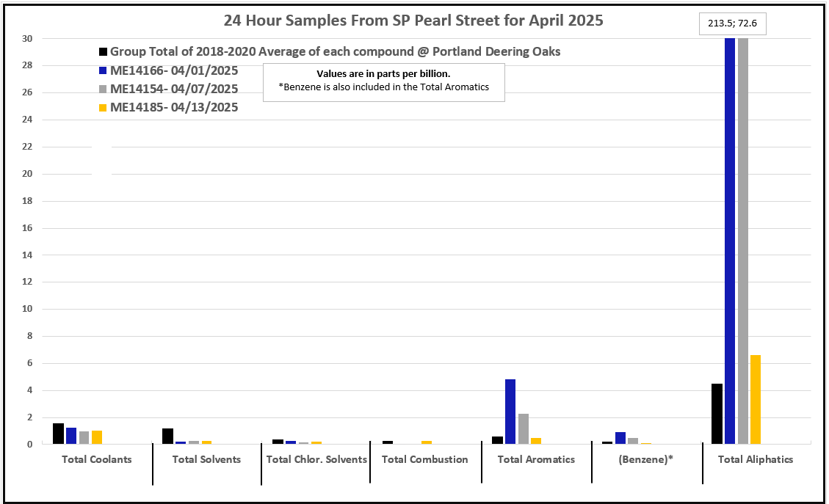This screenshot has height=504, width=829.
Task: Click the black Total Aliphatics bar
Action: point(717,414)
